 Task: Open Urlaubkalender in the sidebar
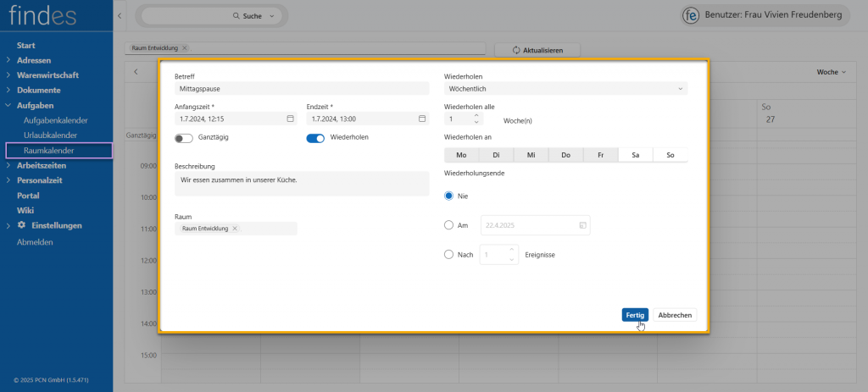51,135
